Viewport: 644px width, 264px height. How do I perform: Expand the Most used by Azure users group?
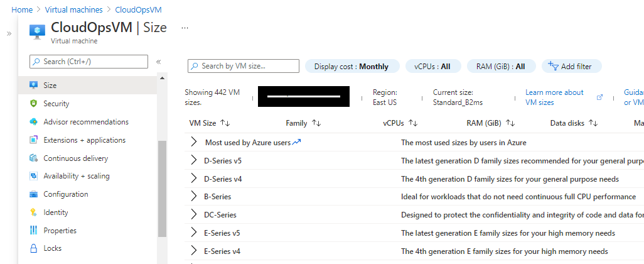(x=194, y=142)
